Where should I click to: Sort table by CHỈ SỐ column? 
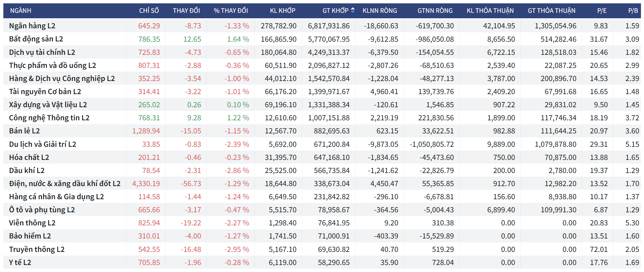(149, 11)
